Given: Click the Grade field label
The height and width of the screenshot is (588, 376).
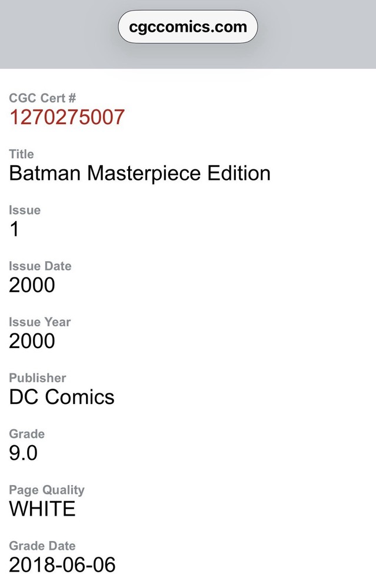Looking at the screenshot, I should (26, 434).
